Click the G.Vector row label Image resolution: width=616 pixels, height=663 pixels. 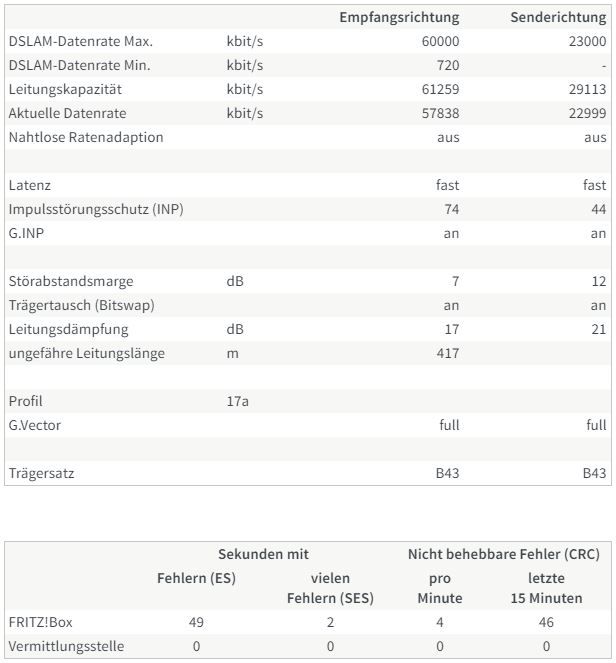[x=35, y=425]
